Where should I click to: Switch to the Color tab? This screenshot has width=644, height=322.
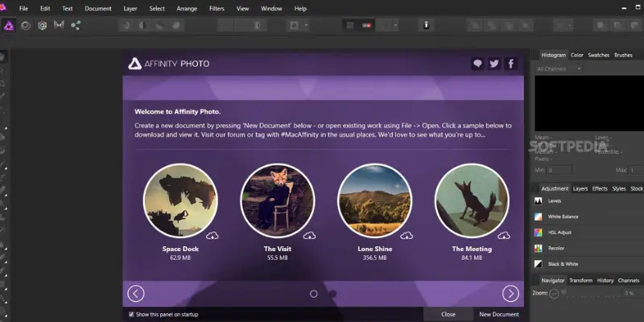576,55
